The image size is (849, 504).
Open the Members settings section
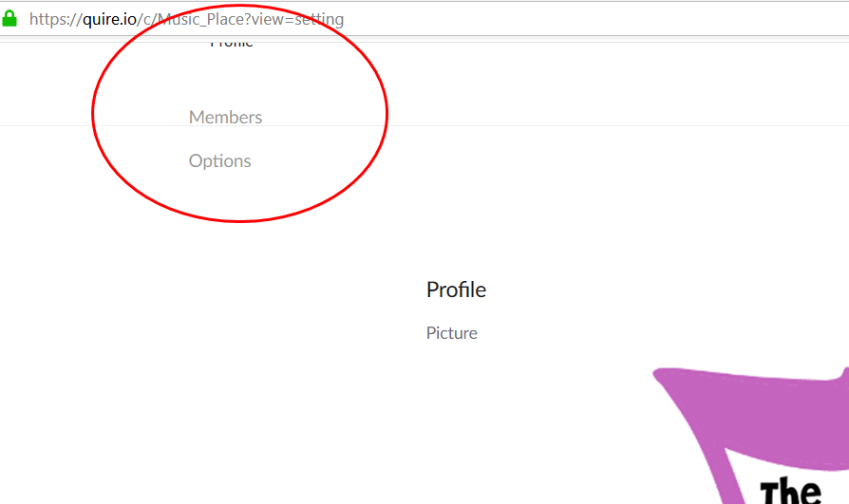tap(225, 118)
